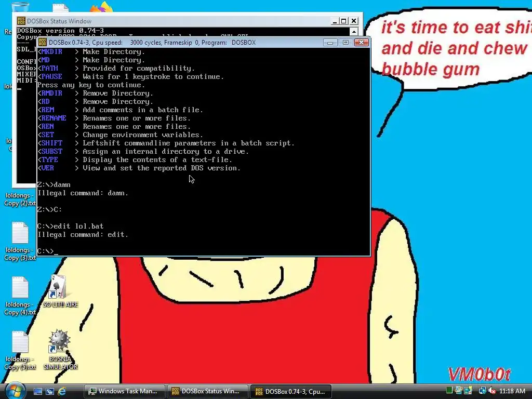Image resolution: width=532 pixels, height=399 pixels.
Task: Click DOSBox icon in main DOSBox title bar
Action: (43, 43)
